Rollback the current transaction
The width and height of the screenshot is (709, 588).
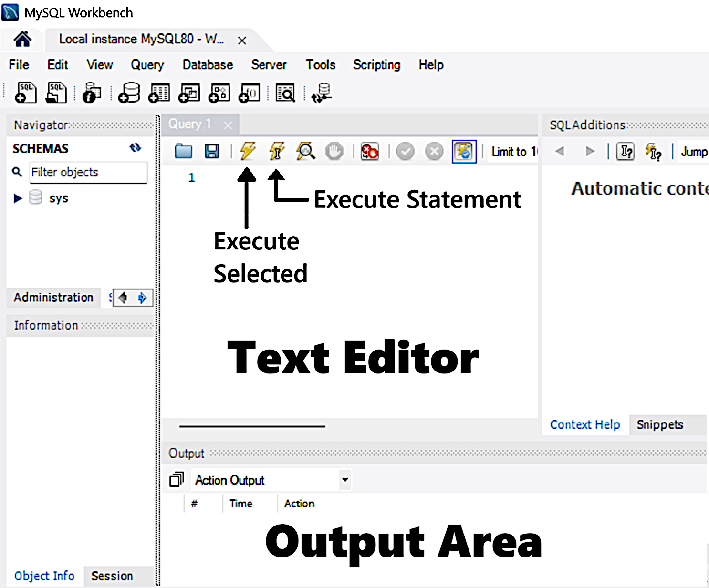434,152
